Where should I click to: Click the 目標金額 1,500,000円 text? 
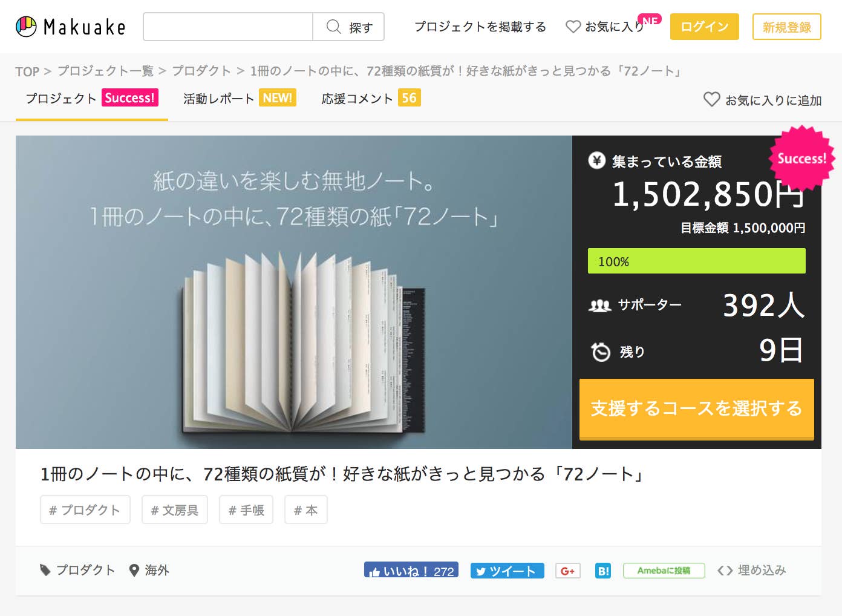(x=743, y=228)
